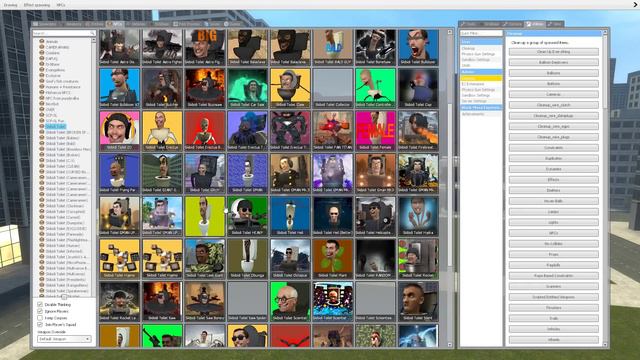The image size is (640, 360).
Task: Spawn the Skibidi Toilet BALD GUY NPC
Action: pos(333,47)
